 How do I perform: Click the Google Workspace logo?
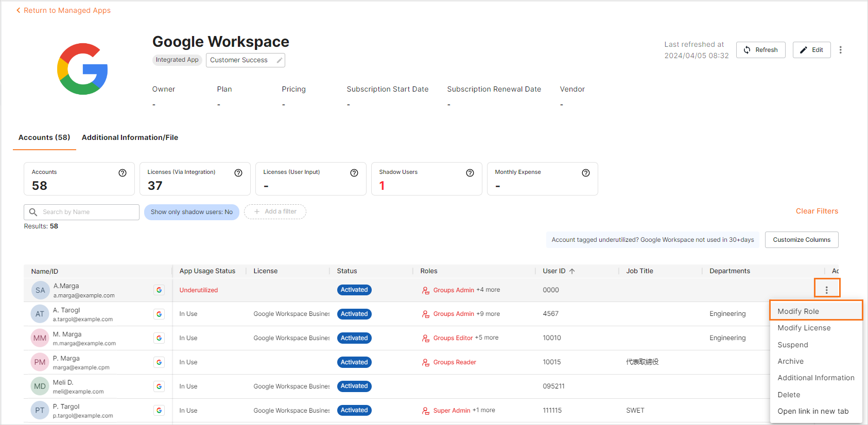pos(82,69)
